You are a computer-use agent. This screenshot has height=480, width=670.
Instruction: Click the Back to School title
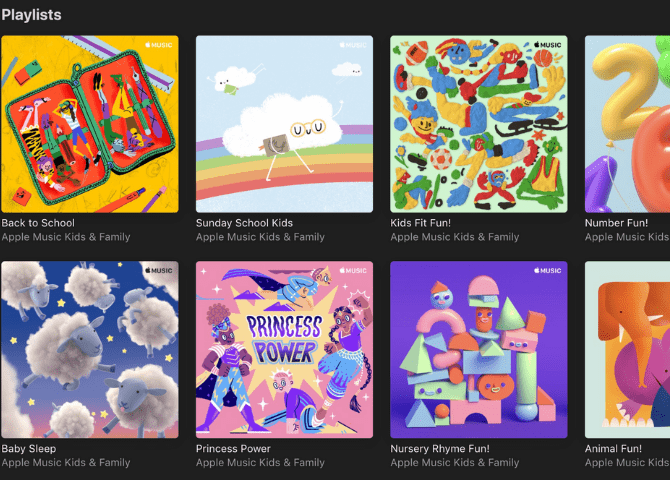click(38, 223)
